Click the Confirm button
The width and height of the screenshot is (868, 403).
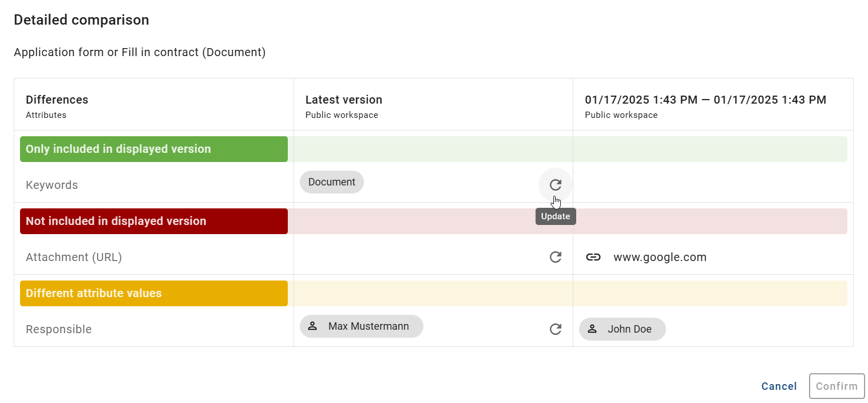point(837,386)
